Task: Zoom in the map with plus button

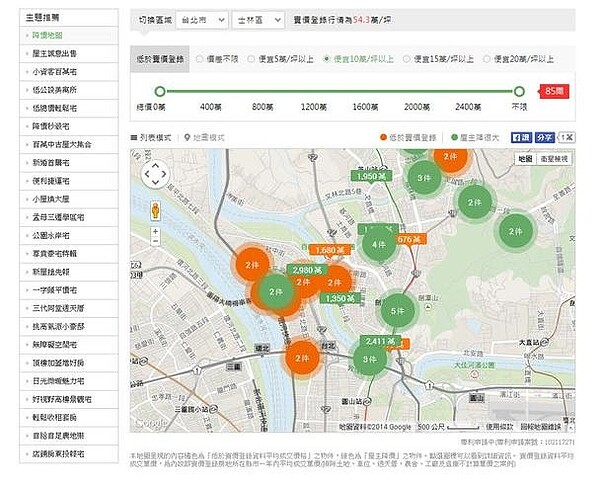Action: click(155, 232)
